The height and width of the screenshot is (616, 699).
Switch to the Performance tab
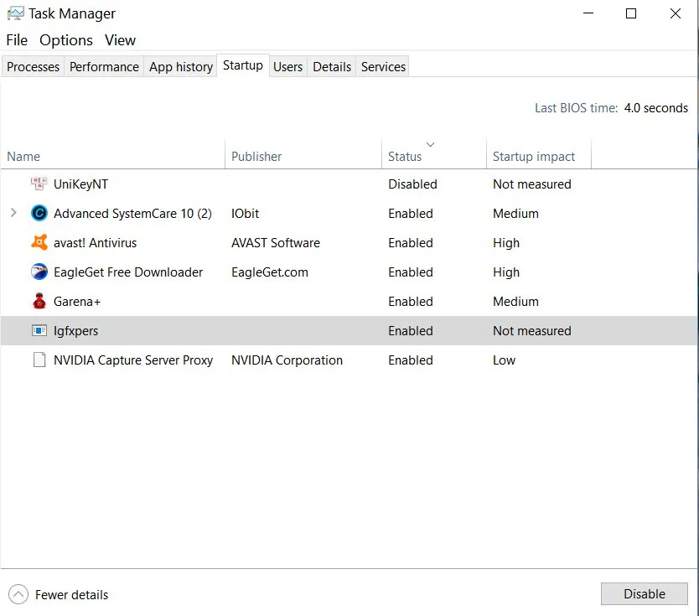coord(104,67)
